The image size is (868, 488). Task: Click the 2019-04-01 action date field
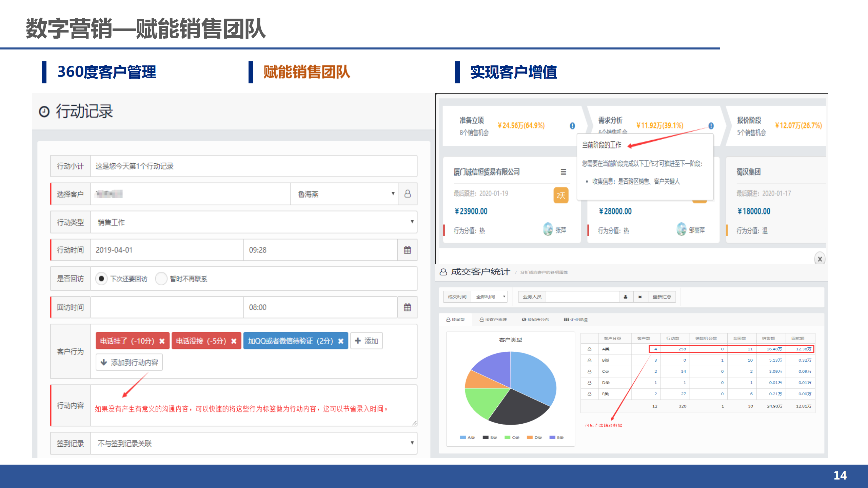167,250
